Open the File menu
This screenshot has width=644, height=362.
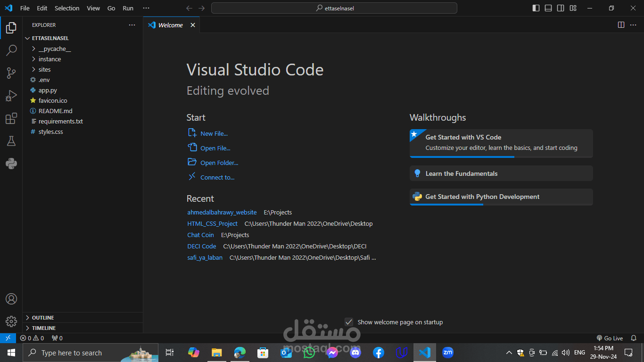point(25,8)
